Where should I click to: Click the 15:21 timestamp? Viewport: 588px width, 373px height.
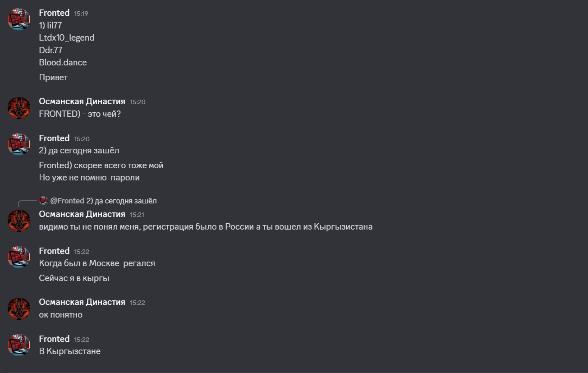coord(137,215)
